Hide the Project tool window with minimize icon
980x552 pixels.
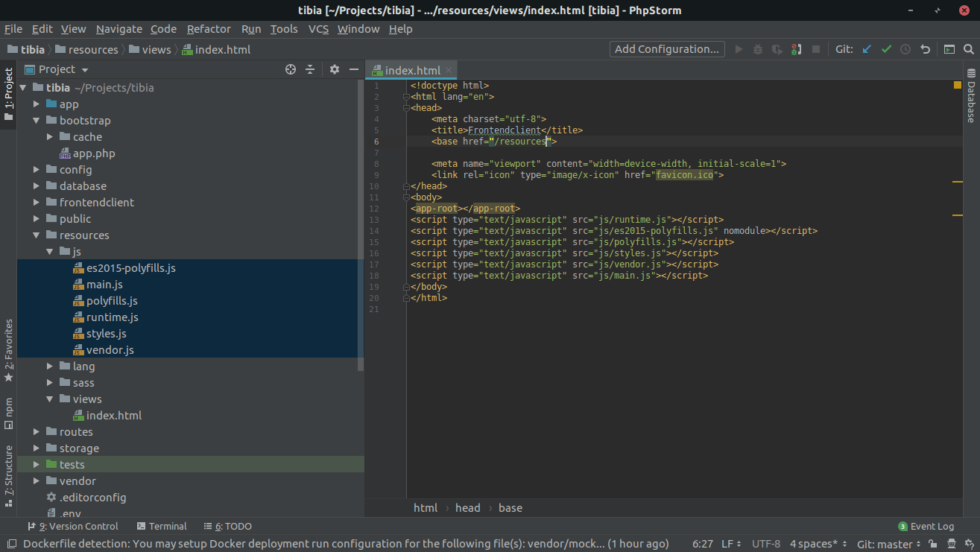(x=353, y=69)
